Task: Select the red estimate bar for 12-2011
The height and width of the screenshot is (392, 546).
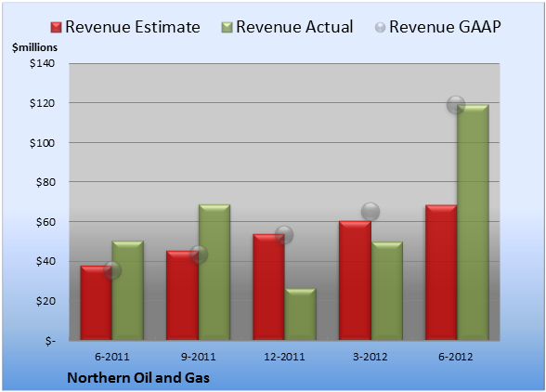Action: coord(268,287)
